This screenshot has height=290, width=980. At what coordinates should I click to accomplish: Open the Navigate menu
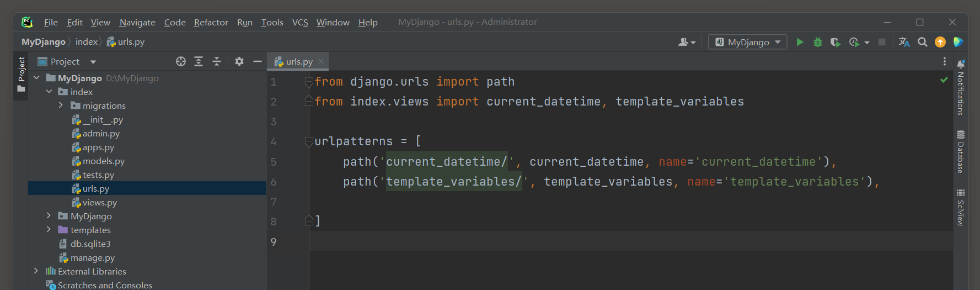point(137,22)
